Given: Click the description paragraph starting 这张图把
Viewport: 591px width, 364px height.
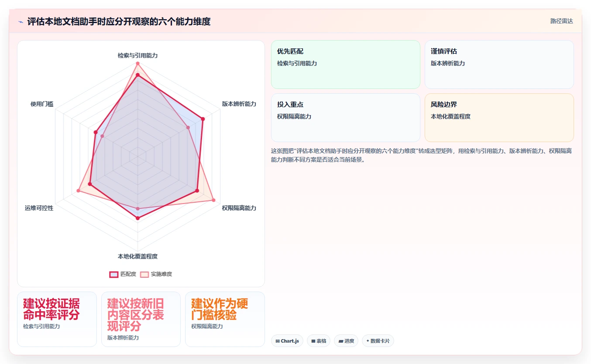Looking at the screenshot, I should click(x=422, y=155).
